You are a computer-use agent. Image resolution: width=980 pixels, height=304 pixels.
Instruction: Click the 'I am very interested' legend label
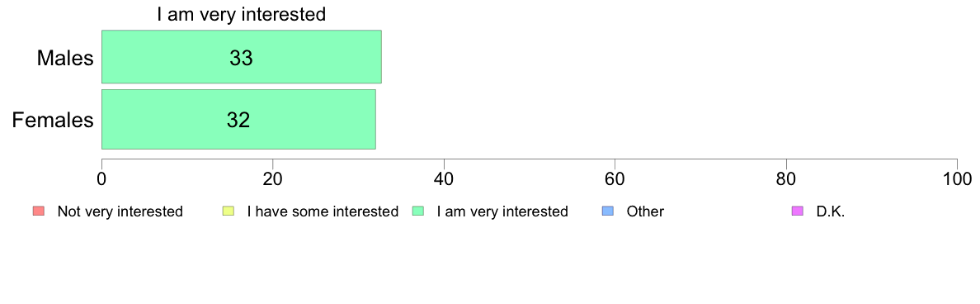click(502, 211)
